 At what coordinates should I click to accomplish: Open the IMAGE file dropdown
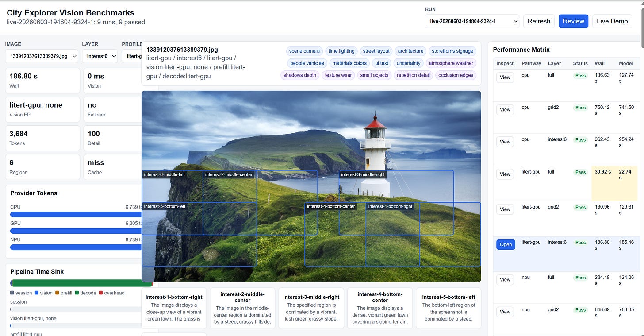tap(42, 56)
